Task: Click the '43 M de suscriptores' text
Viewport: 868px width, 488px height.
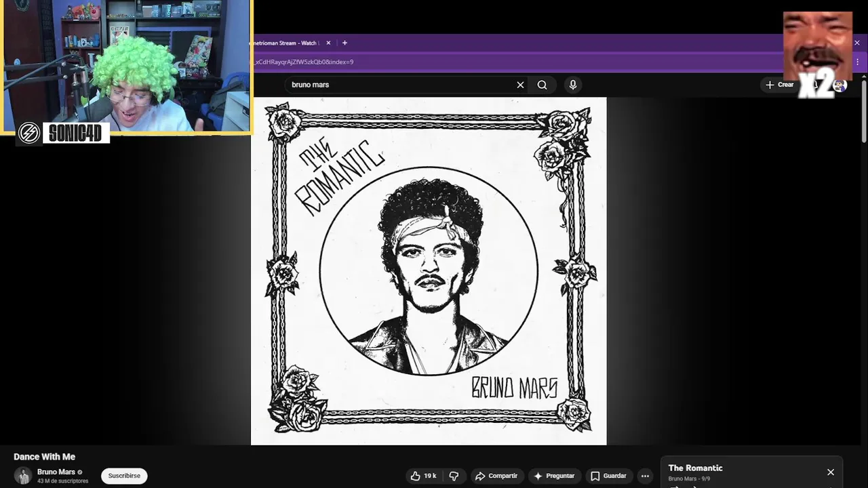Action: (x=63, y=481)
